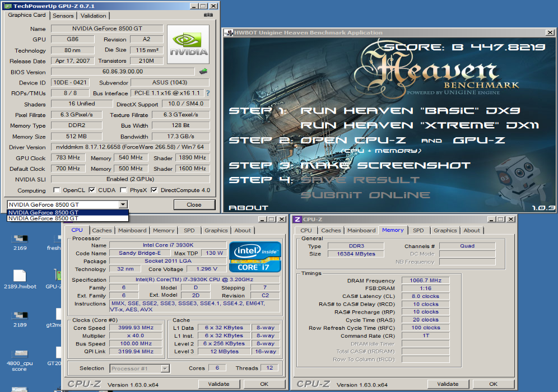This screenshot has height=392, width=558.
Task: Click the NVIDIA SLI Enabled field
Action: (x=130, y=179)
